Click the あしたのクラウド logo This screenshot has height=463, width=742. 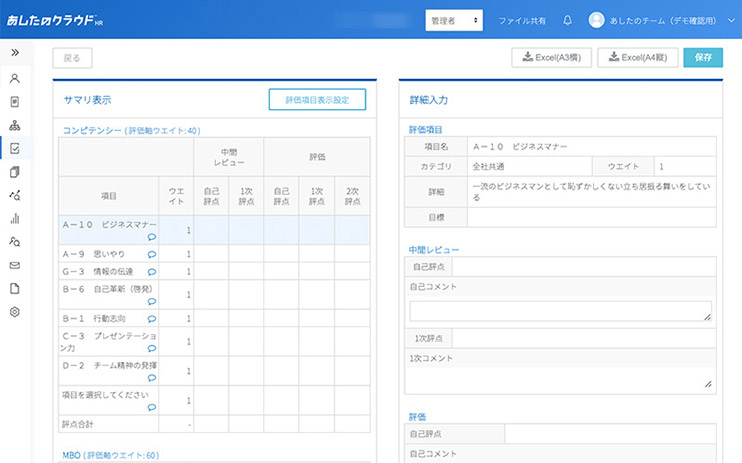[54, 20]
